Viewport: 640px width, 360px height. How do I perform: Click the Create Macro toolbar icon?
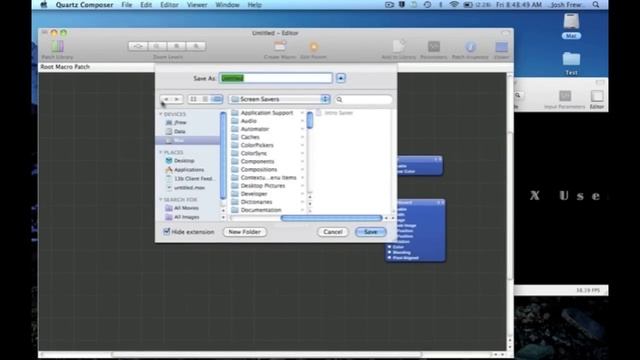pos(280,46)
